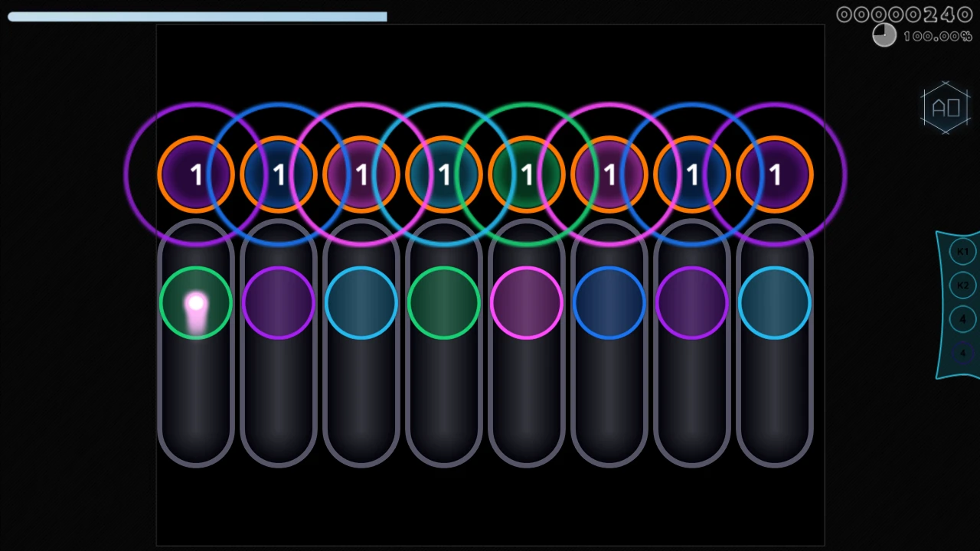Click the lower purple circle in the second column

pos(279,304)
